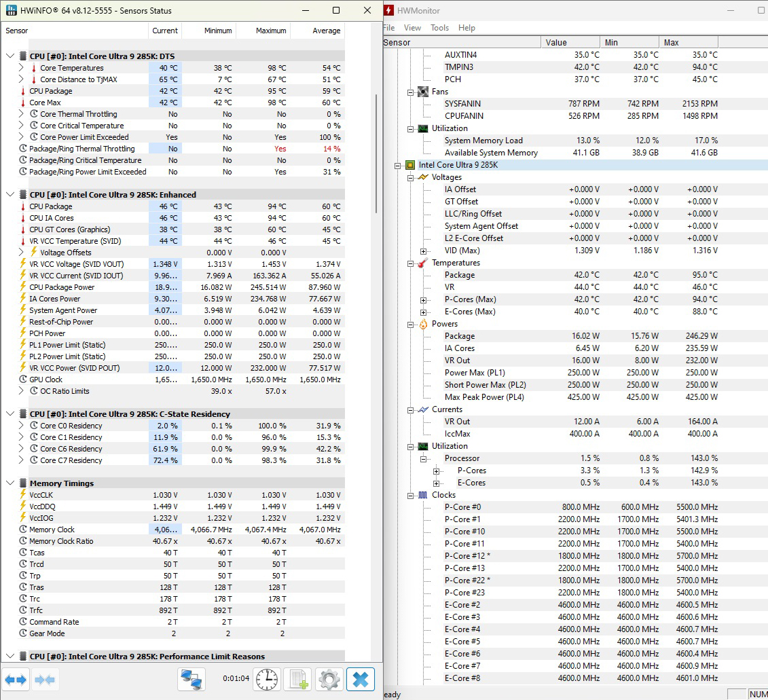The image size is (768, 700).
Task: Click the Voltages icon in HWMonitor tree
Action: 422,177
